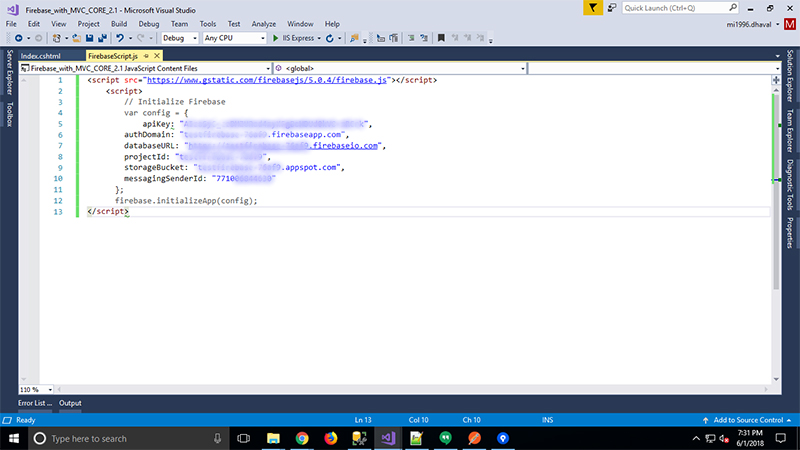
Task: Start debugging with IIS Express play button
Action: 276,38
